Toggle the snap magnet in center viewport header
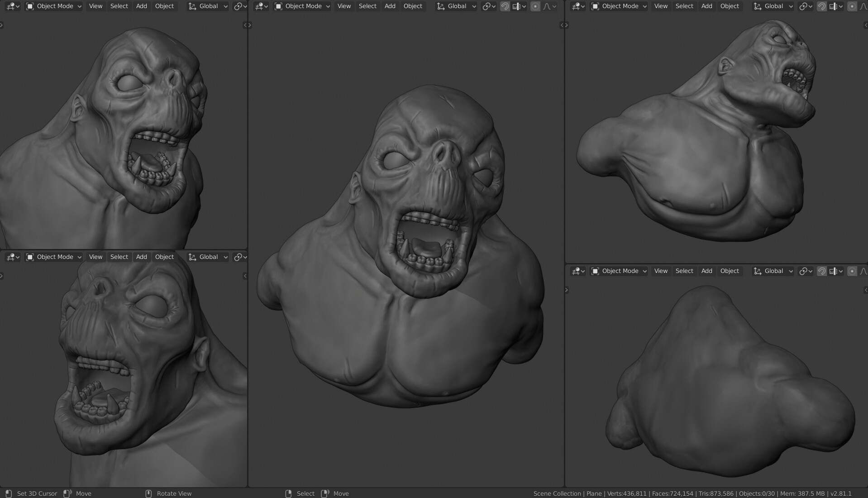868x498 pixels. (x=506, y=6)
